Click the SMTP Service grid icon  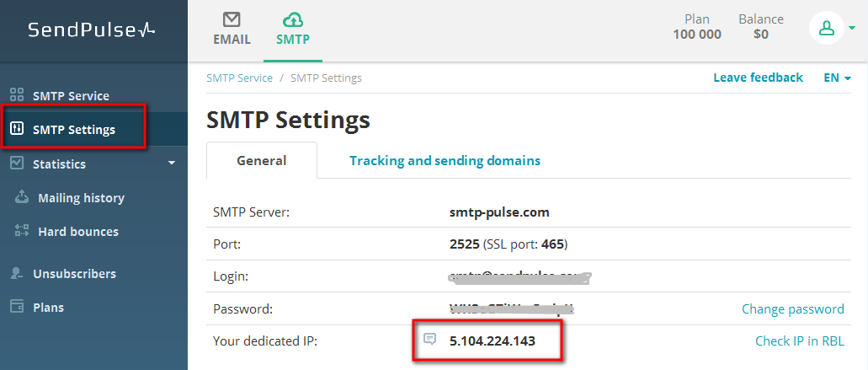click(17, 95)
